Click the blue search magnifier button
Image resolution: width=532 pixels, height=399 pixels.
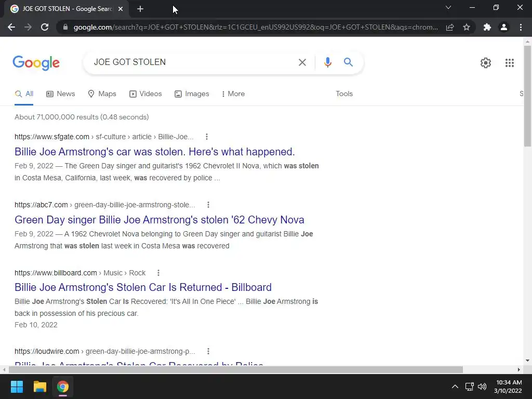[348, 62]
